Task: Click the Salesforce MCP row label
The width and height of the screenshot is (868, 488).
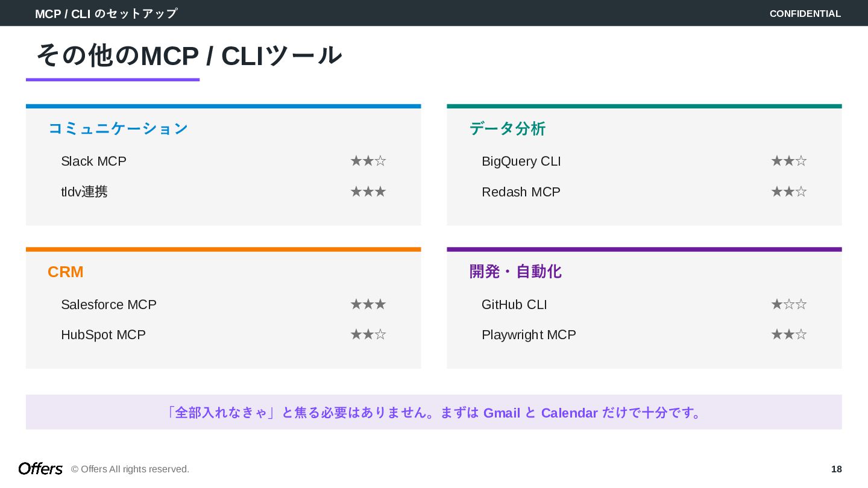Action: [x=108, y=304]
